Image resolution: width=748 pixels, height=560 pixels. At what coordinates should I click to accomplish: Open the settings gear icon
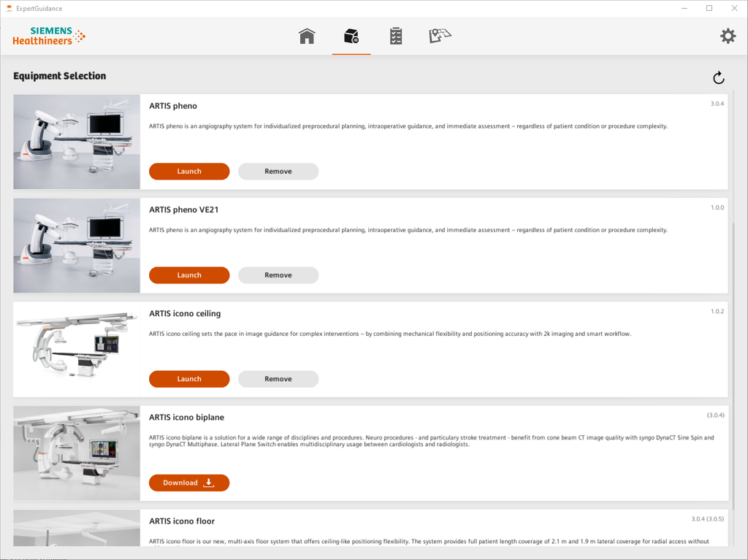(728, 36)
